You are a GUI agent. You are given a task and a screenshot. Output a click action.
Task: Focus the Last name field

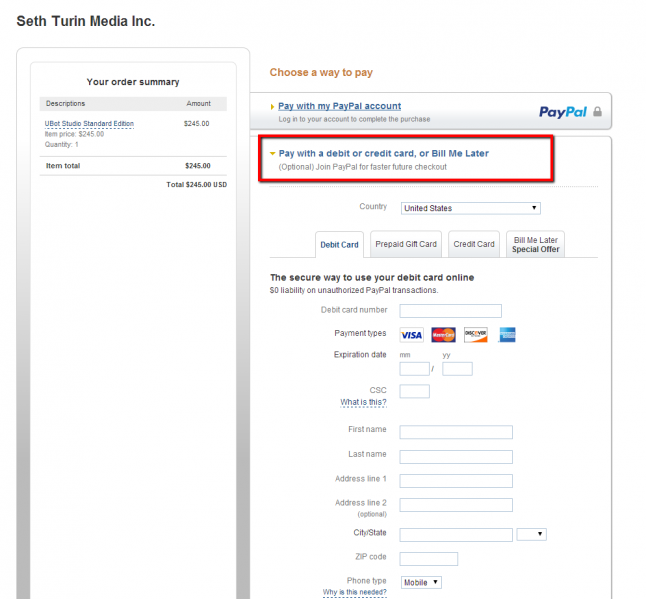[456, 457]
